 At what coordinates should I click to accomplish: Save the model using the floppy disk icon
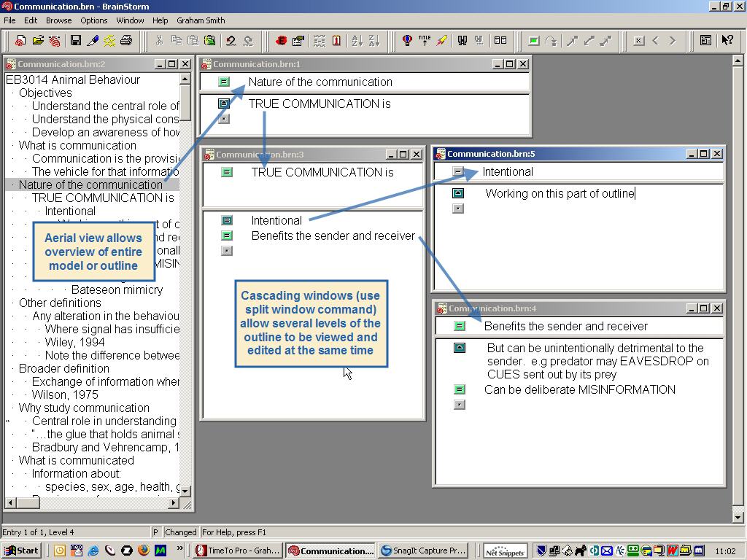click(75, 41)
